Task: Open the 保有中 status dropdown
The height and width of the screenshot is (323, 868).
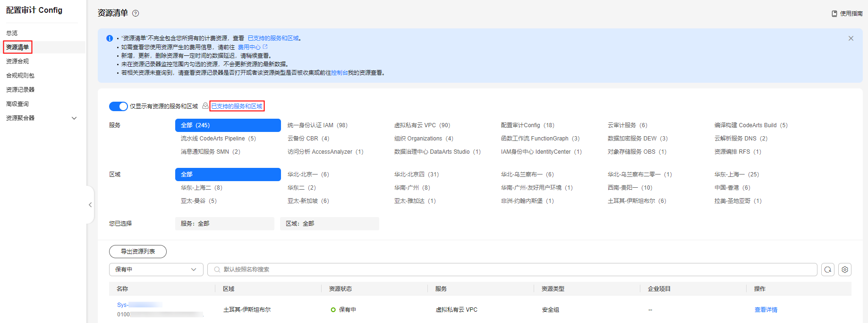Action: point(156,270)
